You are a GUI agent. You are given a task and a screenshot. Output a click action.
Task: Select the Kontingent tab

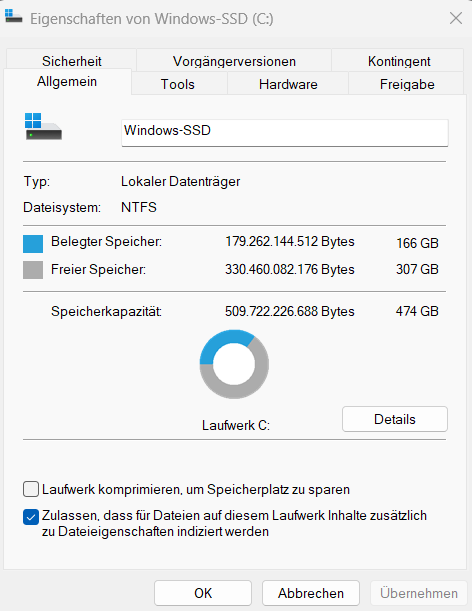[x=399, y=60]
